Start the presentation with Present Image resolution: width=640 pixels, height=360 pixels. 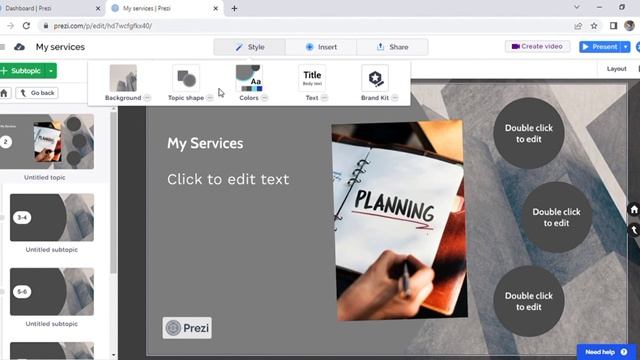[600, 47]
